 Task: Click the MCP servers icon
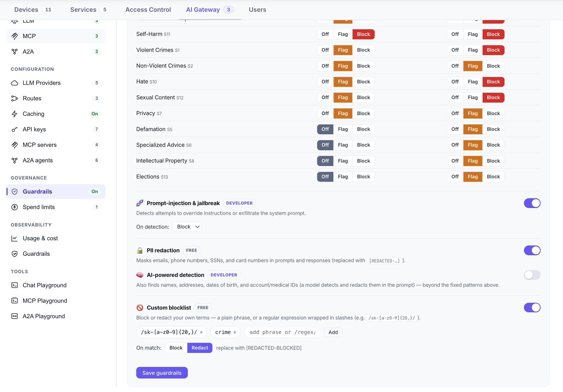coord(15,145)
